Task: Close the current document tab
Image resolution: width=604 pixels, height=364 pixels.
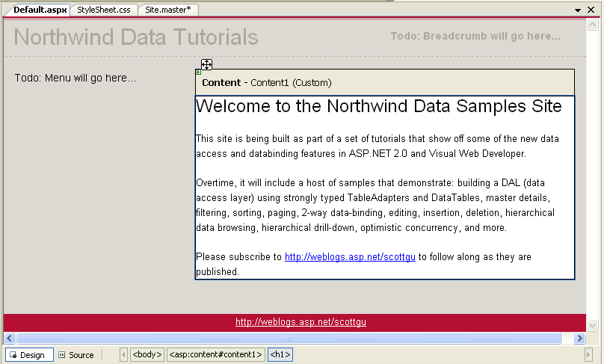Action: [591, 10]
